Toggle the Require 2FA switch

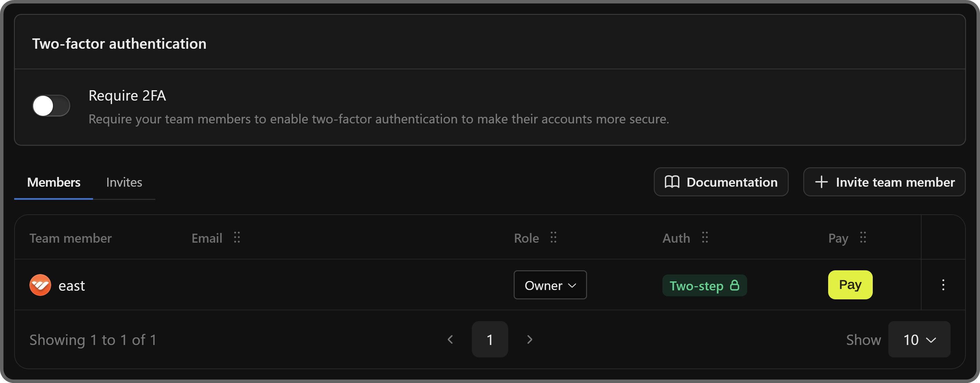51,106
